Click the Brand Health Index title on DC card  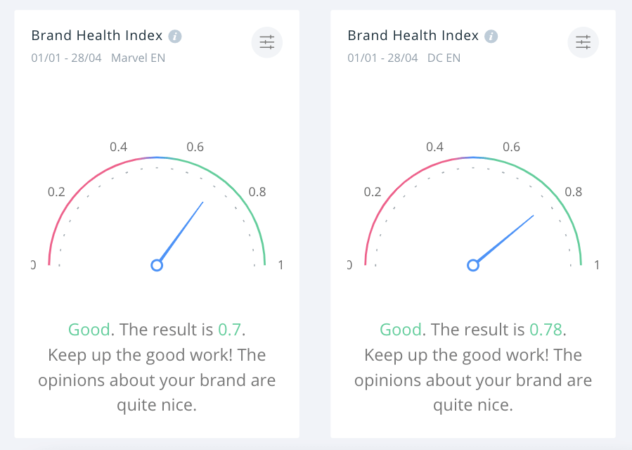[x=413, y=36]
